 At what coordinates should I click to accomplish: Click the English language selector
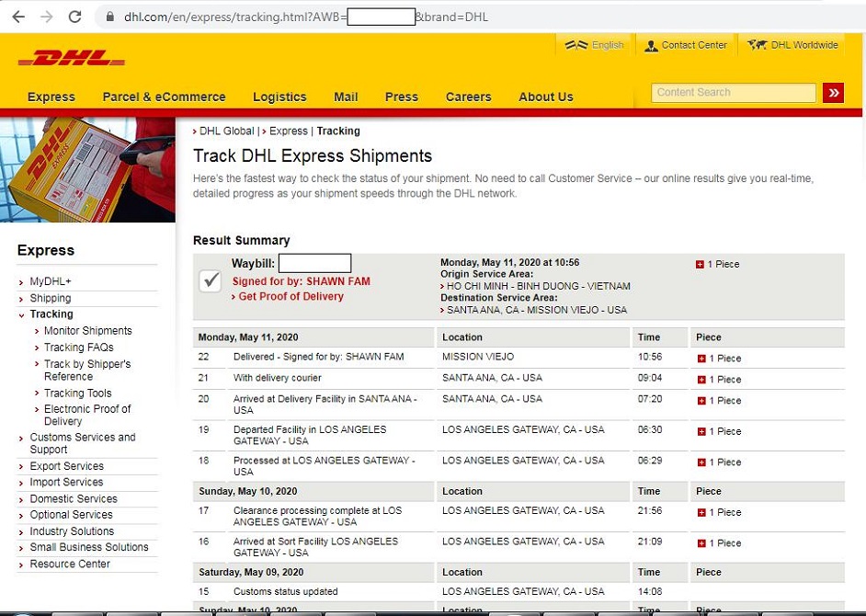tap(608, 45)
